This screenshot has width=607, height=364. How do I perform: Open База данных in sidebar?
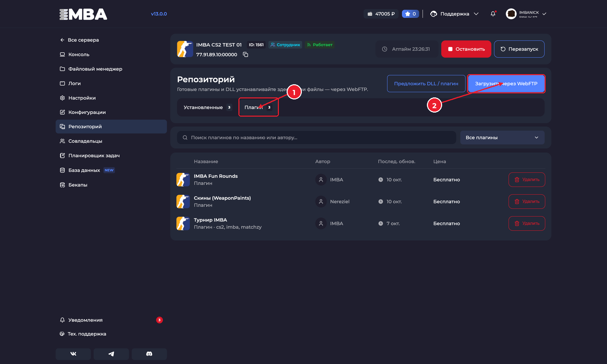tap(111, 170)
